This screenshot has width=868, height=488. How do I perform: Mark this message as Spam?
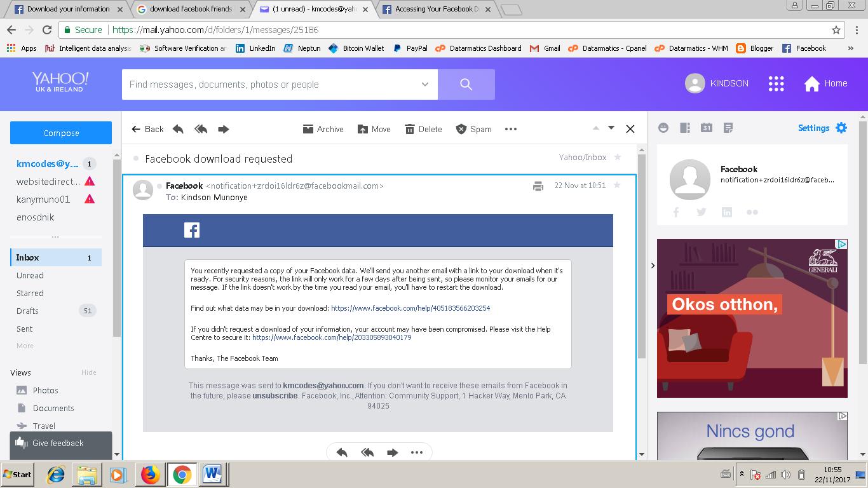click(x=473, y=129)
